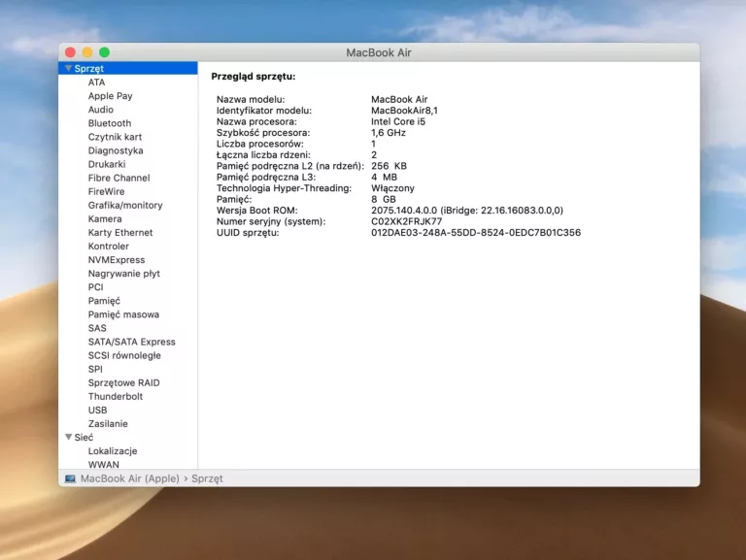Open Czytnik kart entry

click(115, 137)
